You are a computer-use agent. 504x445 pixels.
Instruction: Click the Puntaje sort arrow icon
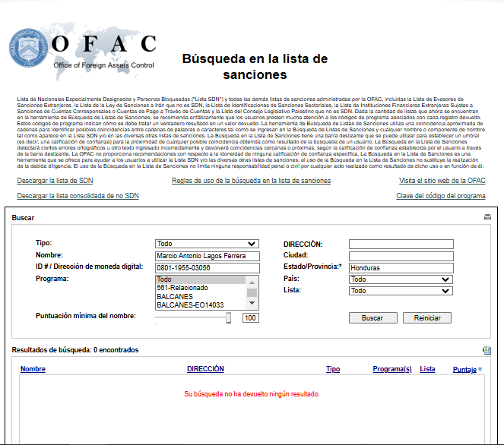coord(480,370)
